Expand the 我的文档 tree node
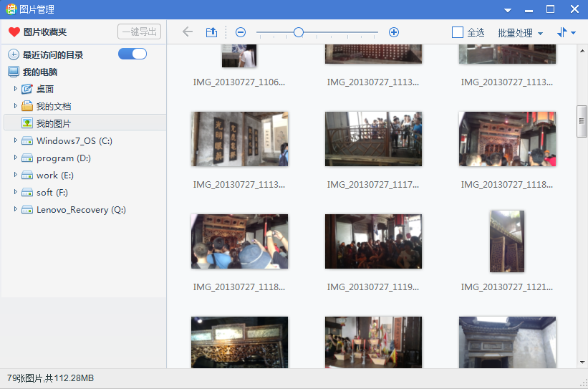The image size is (588, 389). pyautogui.click(x=15, y=106)
